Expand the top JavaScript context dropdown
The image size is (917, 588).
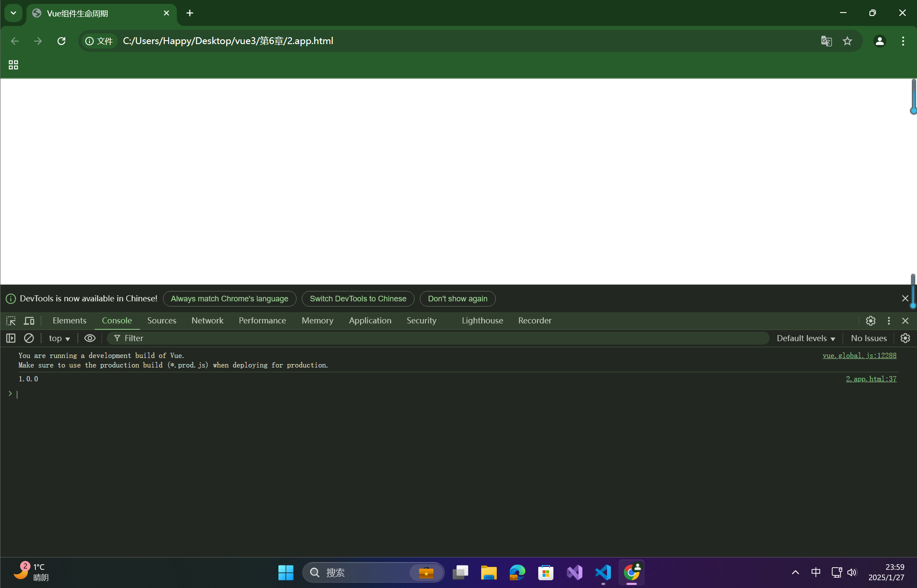pyautogui.click(x=59, y=338)
